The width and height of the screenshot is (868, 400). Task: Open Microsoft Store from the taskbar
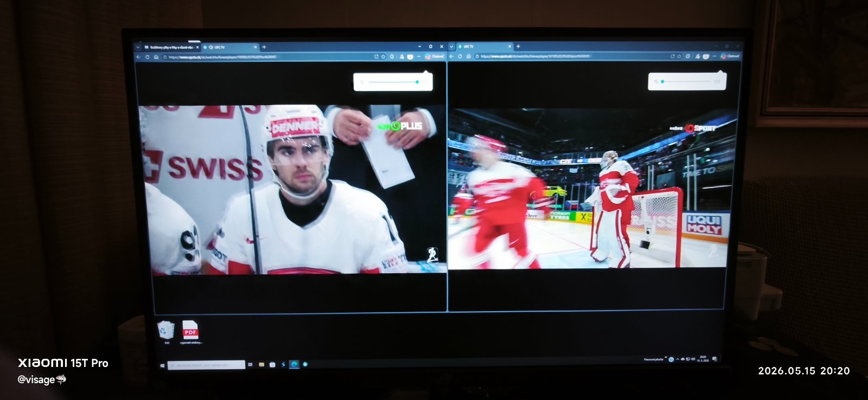[272, 365]
